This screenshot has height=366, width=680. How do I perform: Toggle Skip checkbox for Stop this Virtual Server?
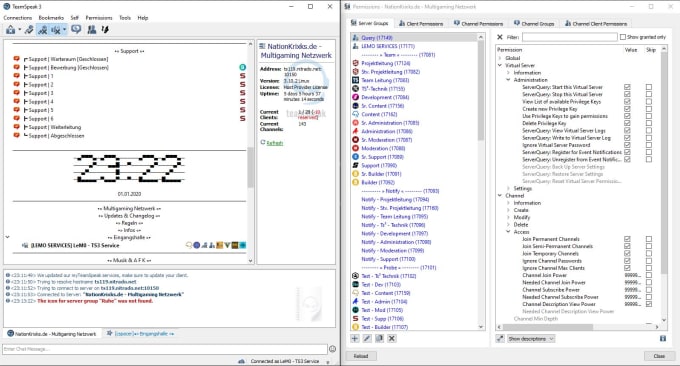pos(649,94)
